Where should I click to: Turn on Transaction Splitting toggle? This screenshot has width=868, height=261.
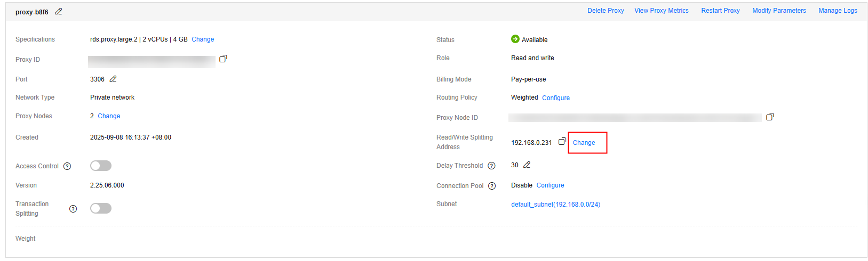101,208
